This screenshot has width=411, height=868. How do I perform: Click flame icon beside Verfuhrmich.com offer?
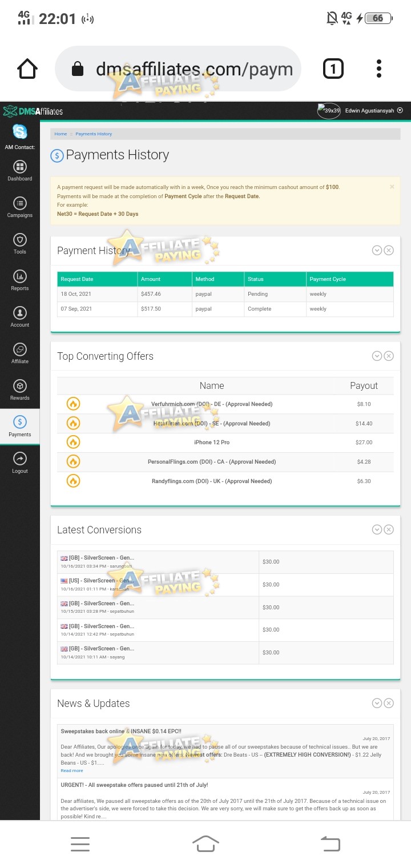73,404
